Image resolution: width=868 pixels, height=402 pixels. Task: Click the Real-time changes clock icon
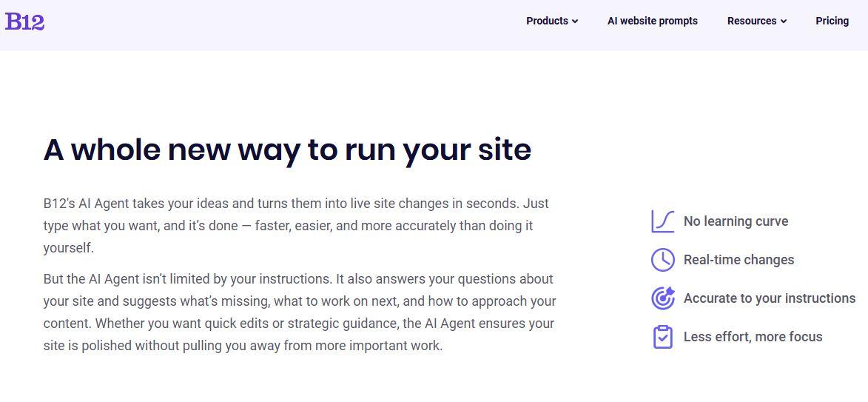(x=662, y=260)
